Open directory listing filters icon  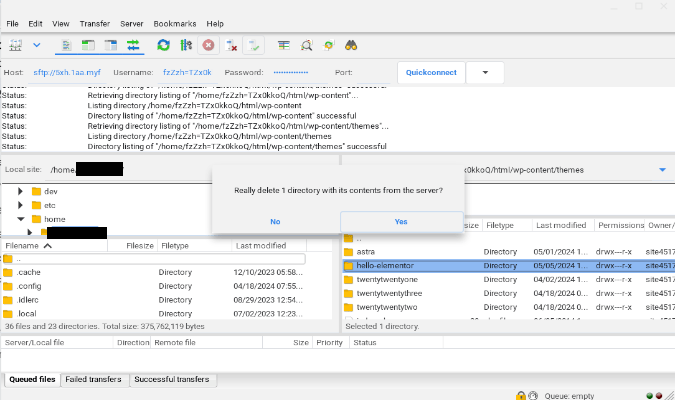[284, 45]
